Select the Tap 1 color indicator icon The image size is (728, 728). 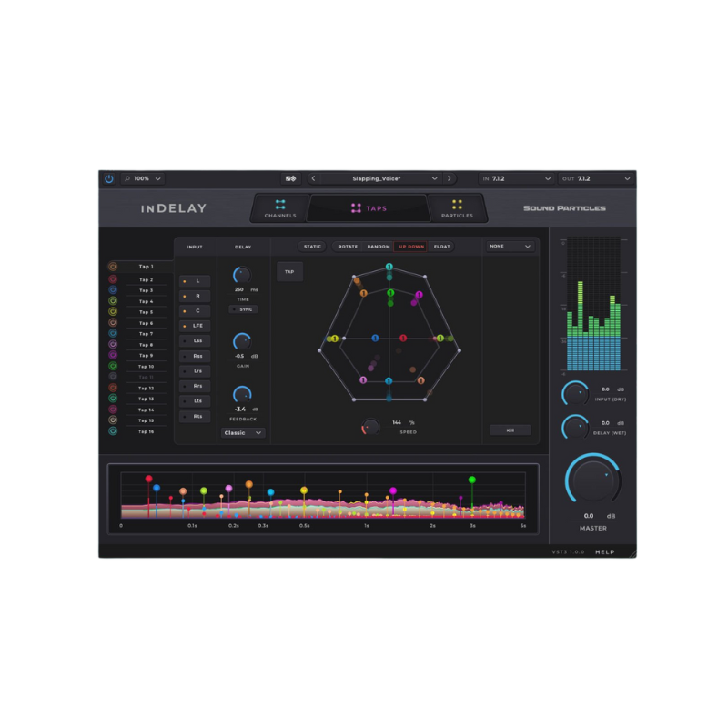coord(112,267)
